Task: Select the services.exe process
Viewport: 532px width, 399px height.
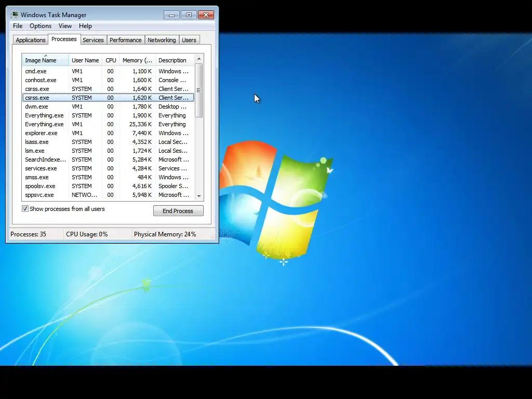Action: 108,168
